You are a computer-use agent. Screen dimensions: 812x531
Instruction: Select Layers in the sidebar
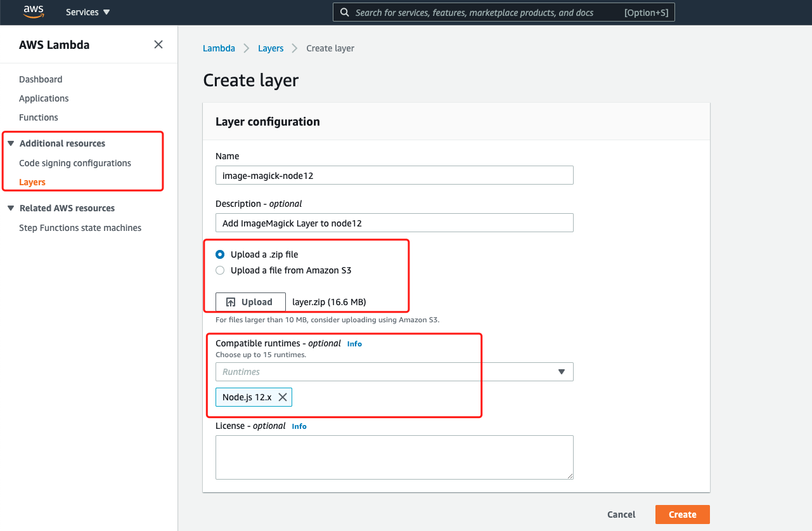(x=32, y=182)
